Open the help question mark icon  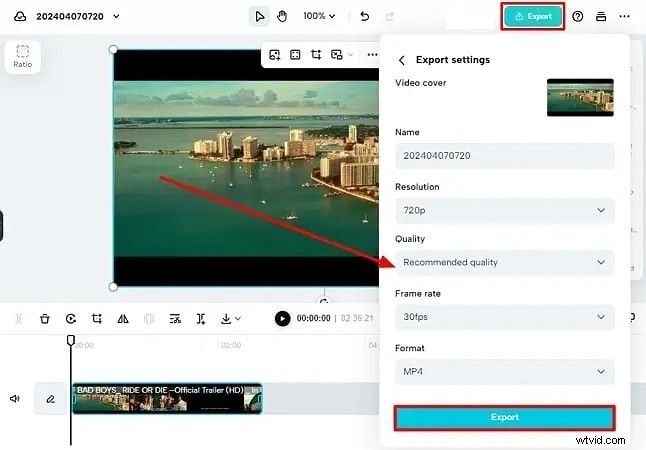tap(578, 16)
